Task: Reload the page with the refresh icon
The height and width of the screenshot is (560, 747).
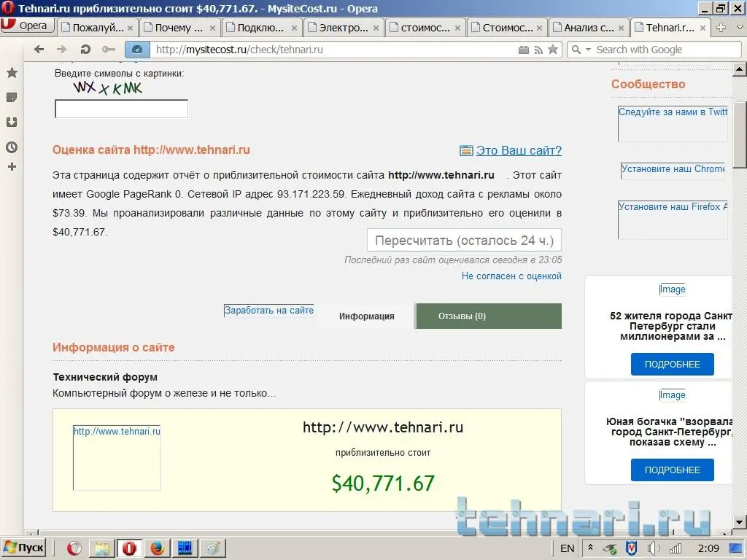Action: [85, 49]
